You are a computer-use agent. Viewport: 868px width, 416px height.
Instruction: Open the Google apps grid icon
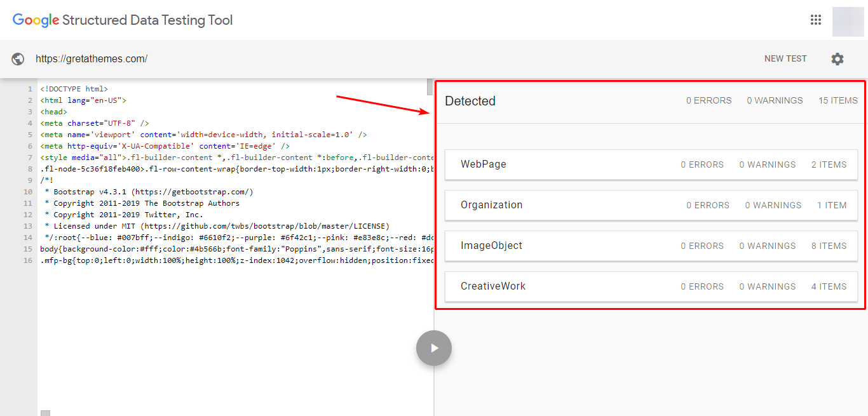[x=816, y=20]
